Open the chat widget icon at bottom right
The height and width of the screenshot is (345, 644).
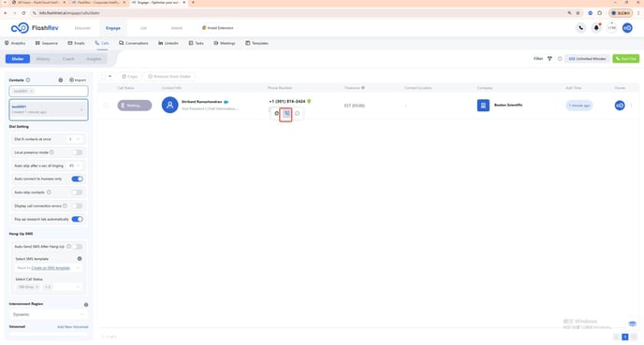(x=633, y=323)
